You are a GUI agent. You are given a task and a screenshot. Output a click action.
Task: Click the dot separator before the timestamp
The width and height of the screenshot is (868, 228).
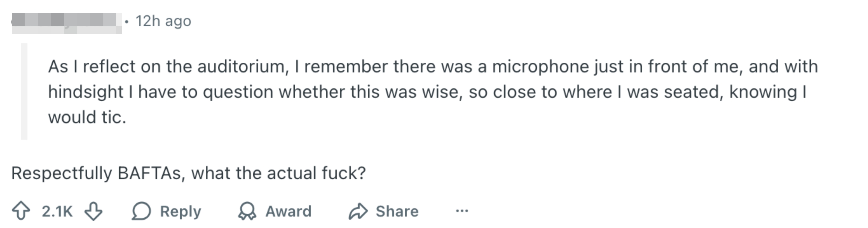pos(127,22)
